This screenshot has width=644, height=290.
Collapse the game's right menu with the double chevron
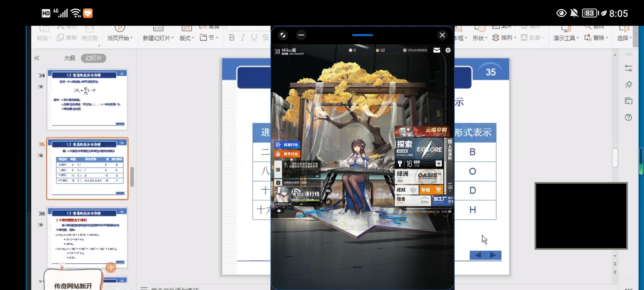391,169
